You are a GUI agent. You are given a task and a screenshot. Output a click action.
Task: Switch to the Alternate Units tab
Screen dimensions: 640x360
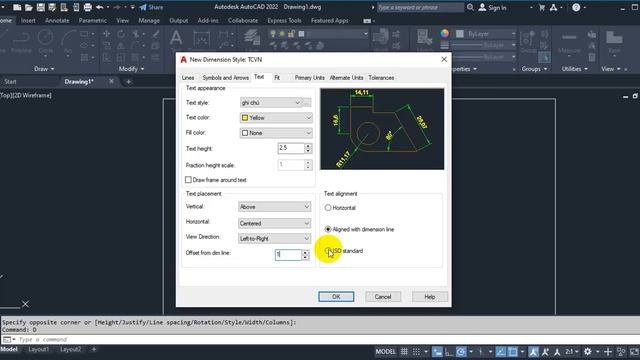coord(346,78)
